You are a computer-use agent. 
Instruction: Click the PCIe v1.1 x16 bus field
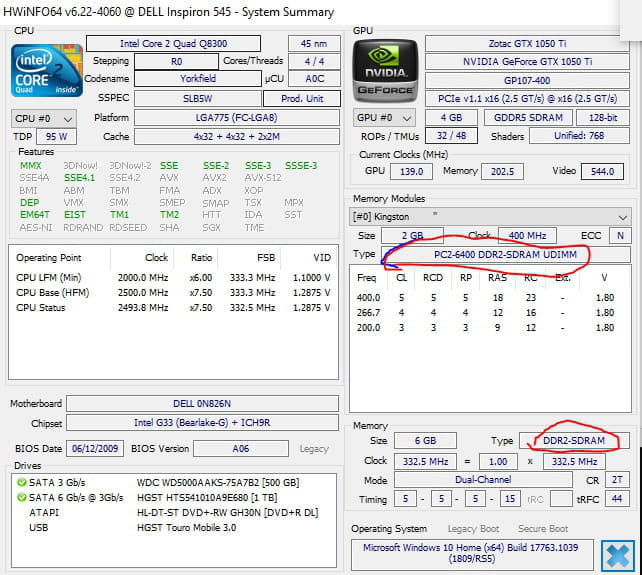(527, 99)
